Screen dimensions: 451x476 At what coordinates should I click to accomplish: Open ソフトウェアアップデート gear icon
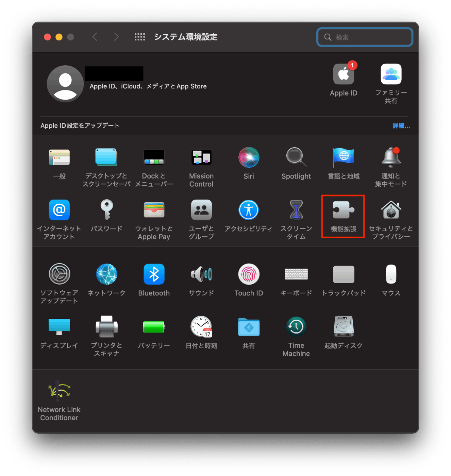(x=59, y=274)
